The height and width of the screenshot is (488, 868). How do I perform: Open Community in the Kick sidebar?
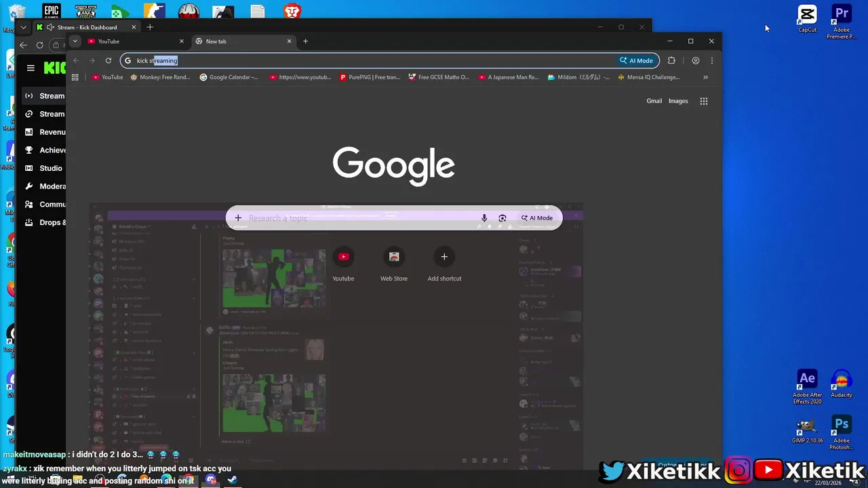44,204
